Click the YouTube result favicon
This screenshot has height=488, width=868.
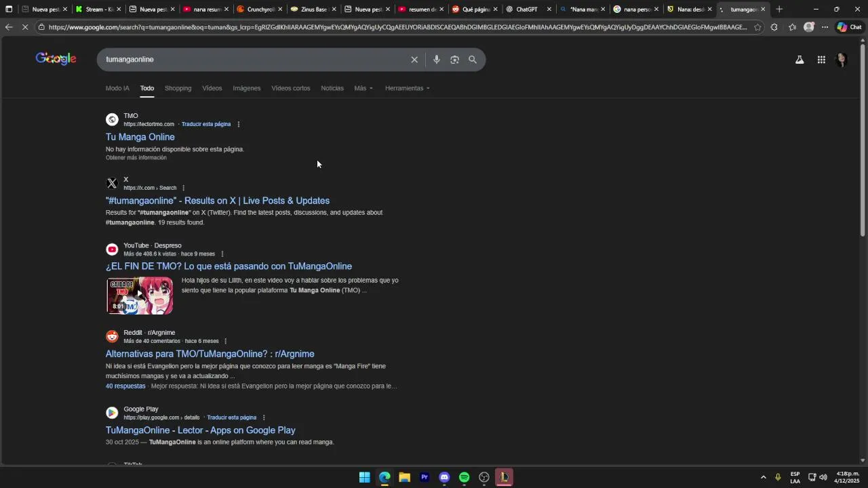click(112, 249)
